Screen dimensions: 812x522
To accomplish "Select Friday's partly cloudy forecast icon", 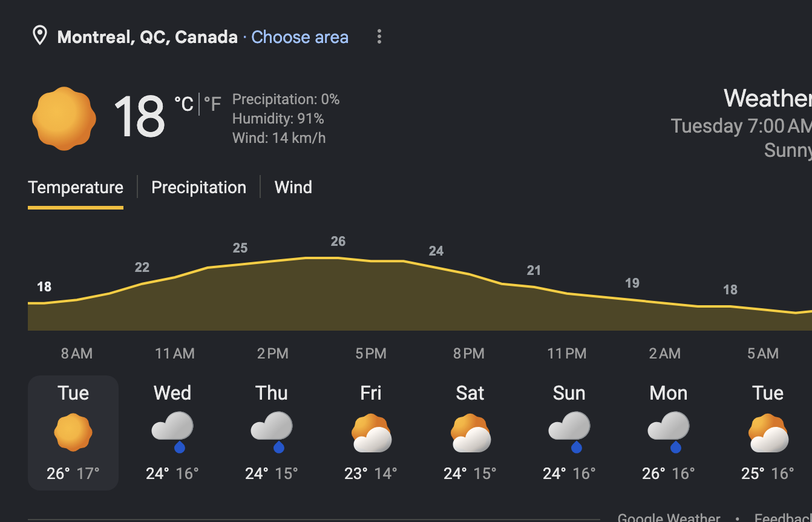I will [x=371, y=432].
